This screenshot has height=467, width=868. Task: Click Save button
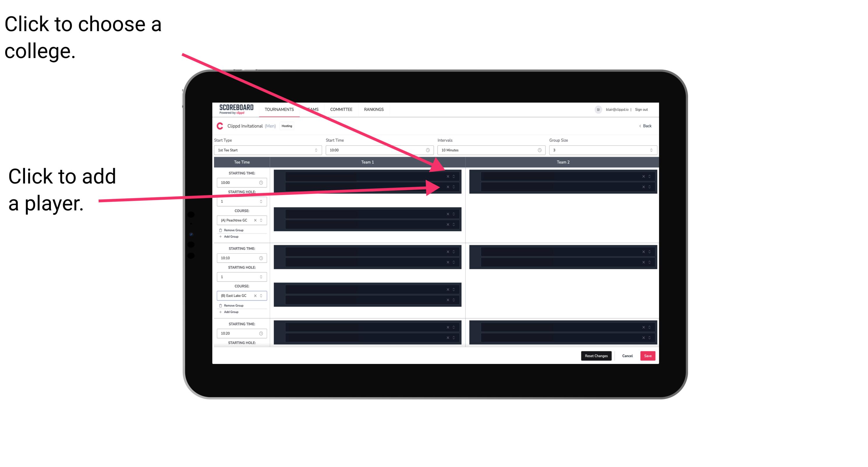(648, 355)
